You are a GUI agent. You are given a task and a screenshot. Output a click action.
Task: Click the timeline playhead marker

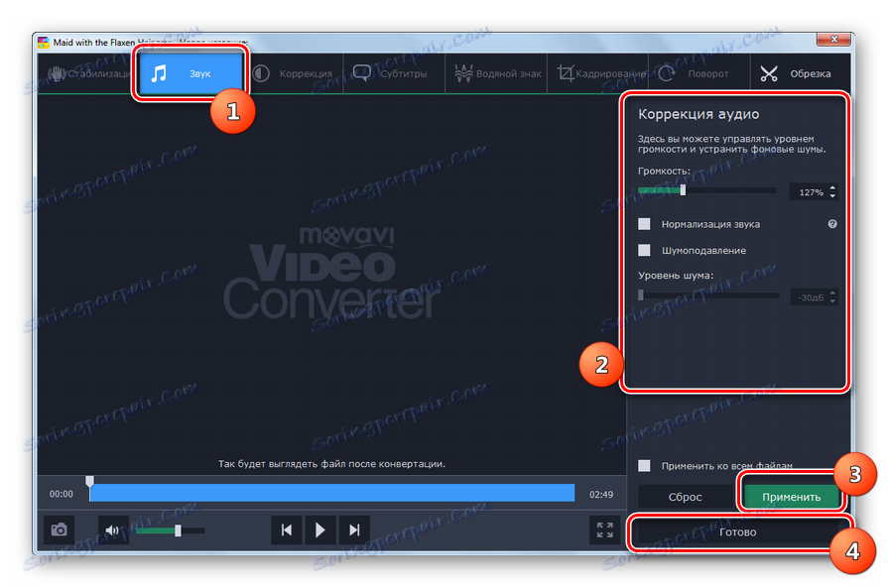(x=89, y=481)
